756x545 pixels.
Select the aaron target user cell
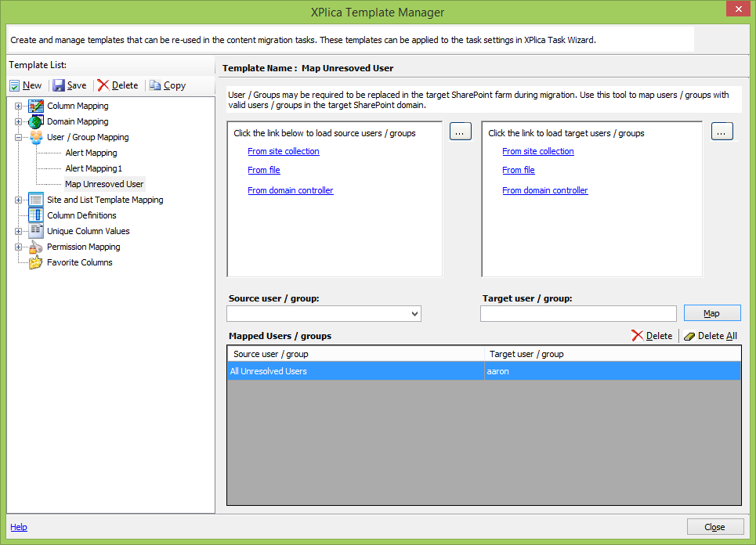(613, 371)
